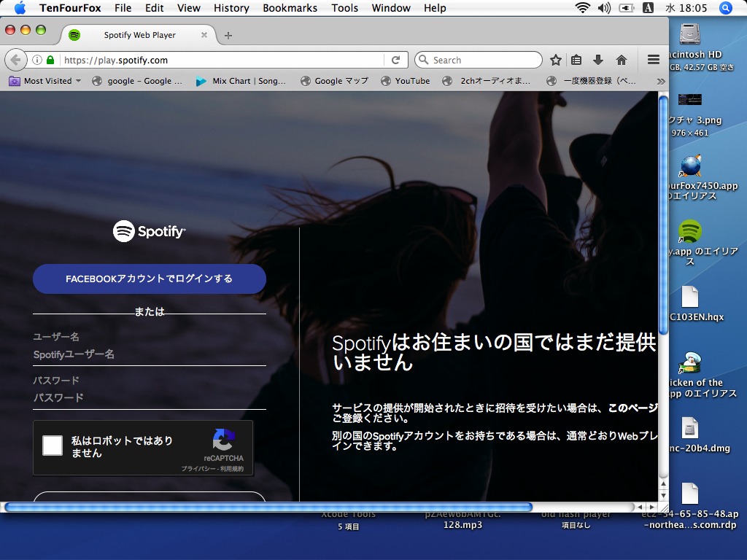Open battery status in menu bar
Screen dimensions: 747x560
tap(627, 8)
